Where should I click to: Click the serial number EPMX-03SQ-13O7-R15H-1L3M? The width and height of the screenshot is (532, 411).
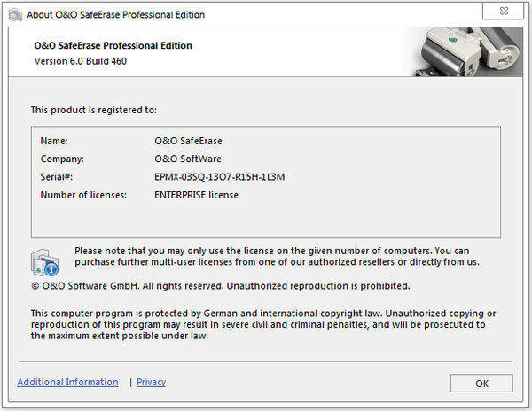click(219, 177)
